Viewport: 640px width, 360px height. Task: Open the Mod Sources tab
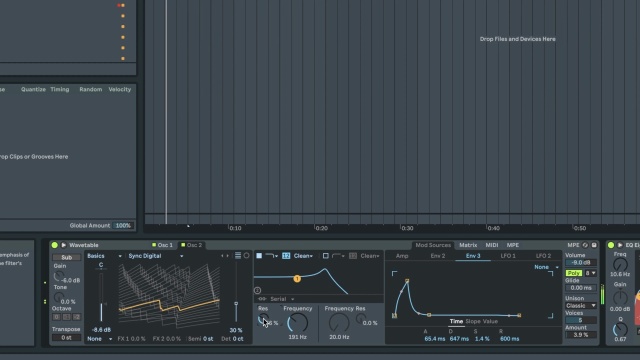click(x=433, y=245)
